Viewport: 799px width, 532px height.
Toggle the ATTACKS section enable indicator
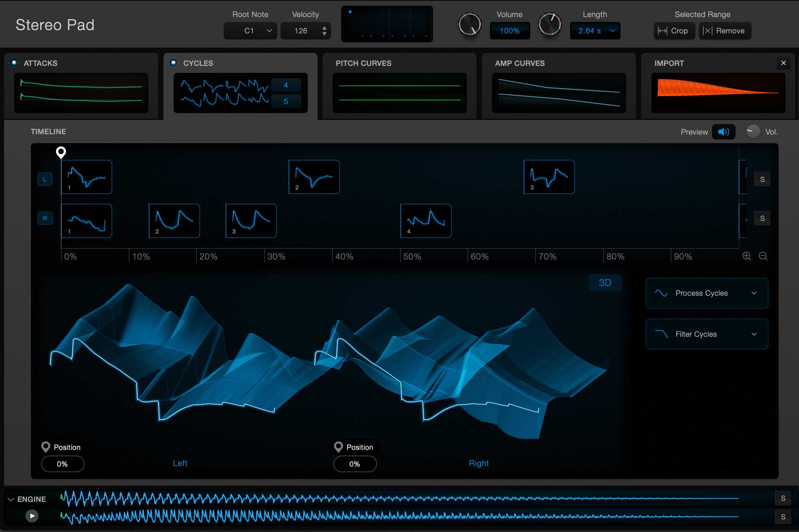pos(13,62)
